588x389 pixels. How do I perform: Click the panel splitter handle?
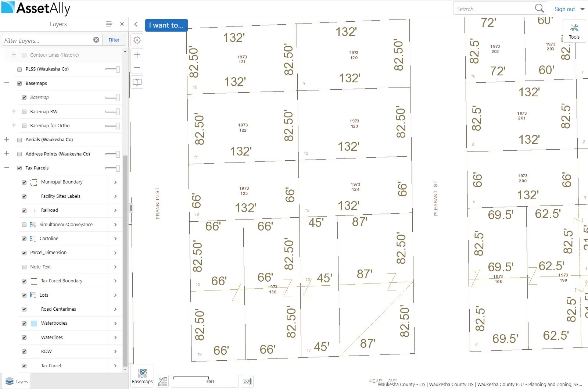click(130, 208)
